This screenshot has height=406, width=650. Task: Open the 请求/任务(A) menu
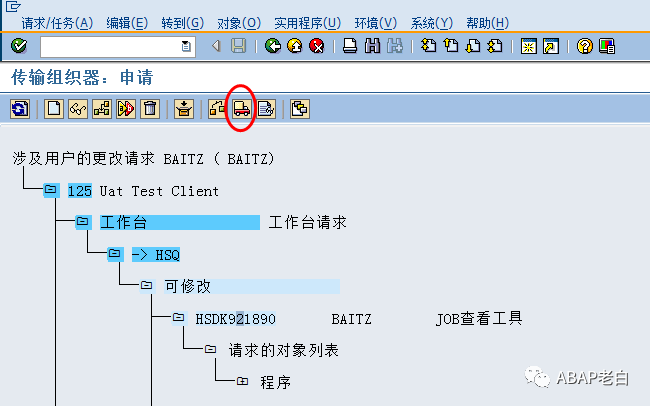click(57, 23)
